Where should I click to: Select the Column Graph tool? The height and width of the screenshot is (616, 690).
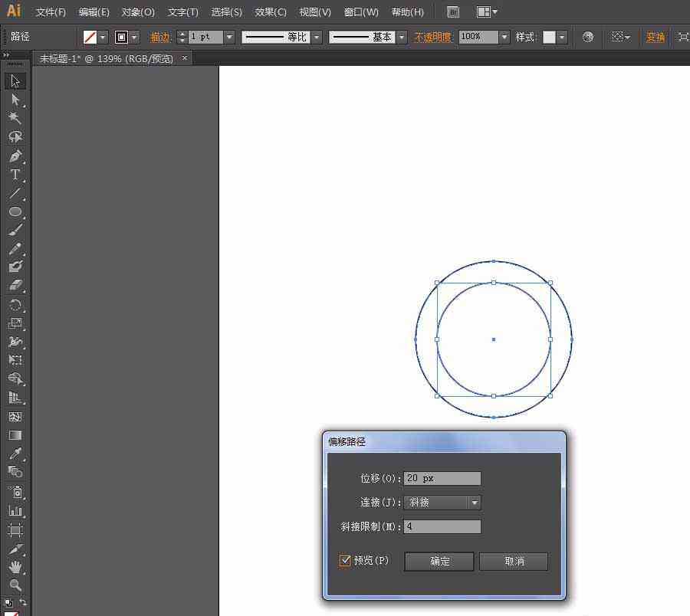pyautogui.click(x=15, y=510)
